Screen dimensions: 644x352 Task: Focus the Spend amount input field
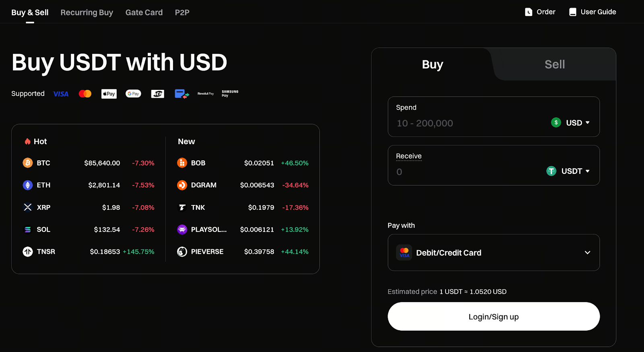[463, 123]
